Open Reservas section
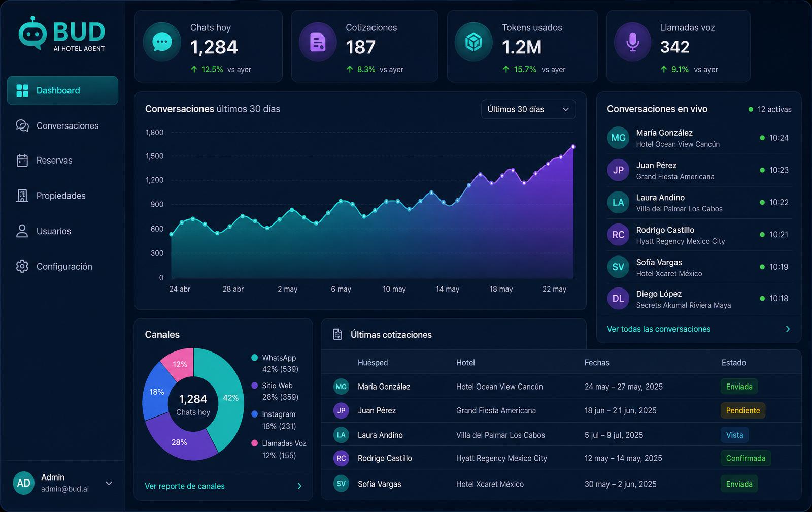 coord(62,161)
